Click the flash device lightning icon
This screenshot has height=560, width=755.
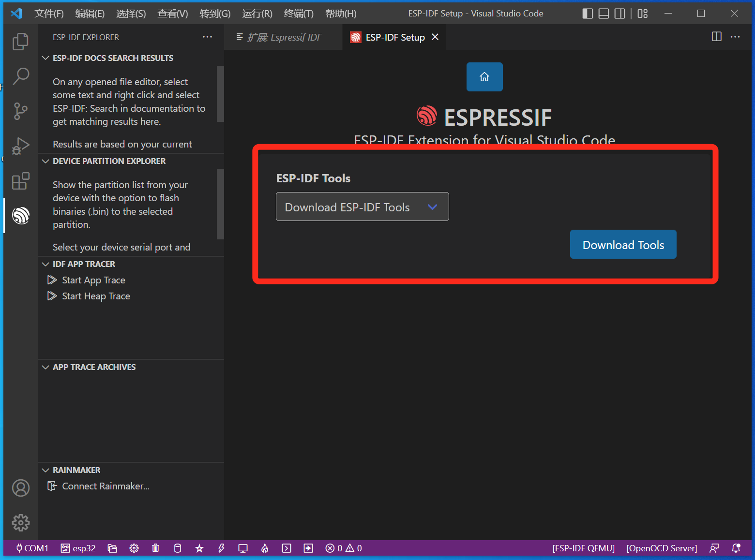tap(221, 548)
